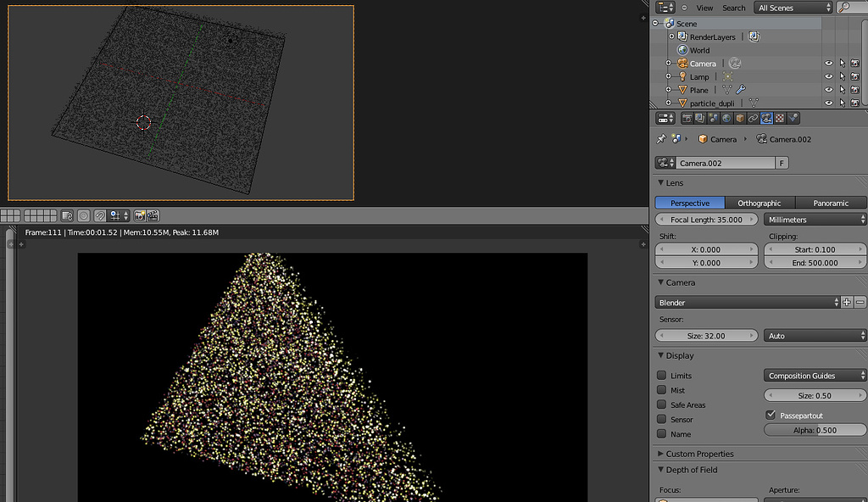Viewport: 868px width, 502px height.
Task: Open the Millimeters lens unit dropdown
Action: (815, 220)
